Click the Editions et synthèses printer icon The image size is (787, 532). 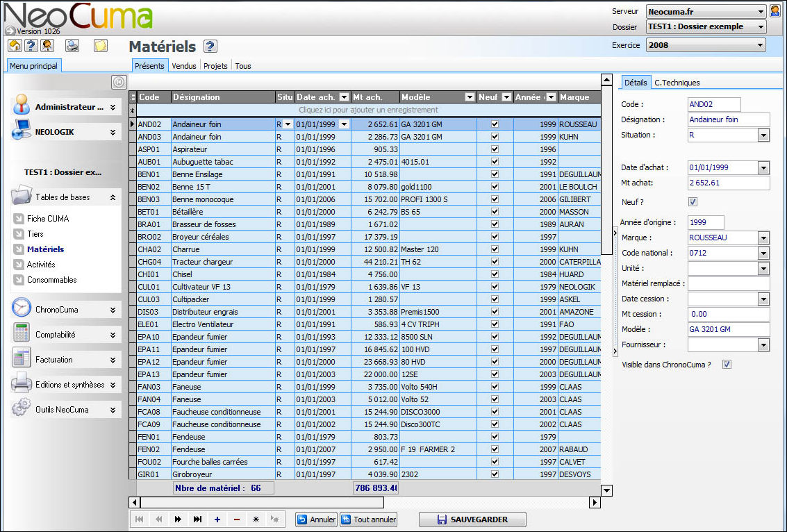(x=22, y=383)
